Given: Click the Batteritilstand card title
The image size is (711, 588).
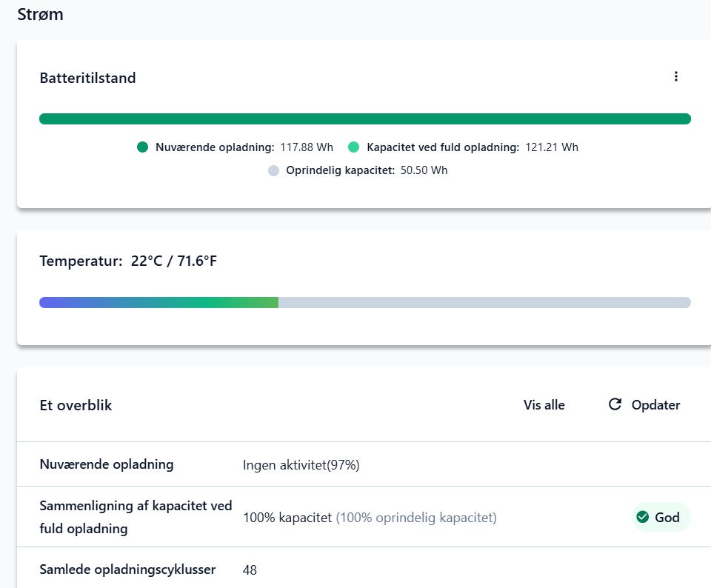Looking at the screenshot, I should click(x=87, y=78).
